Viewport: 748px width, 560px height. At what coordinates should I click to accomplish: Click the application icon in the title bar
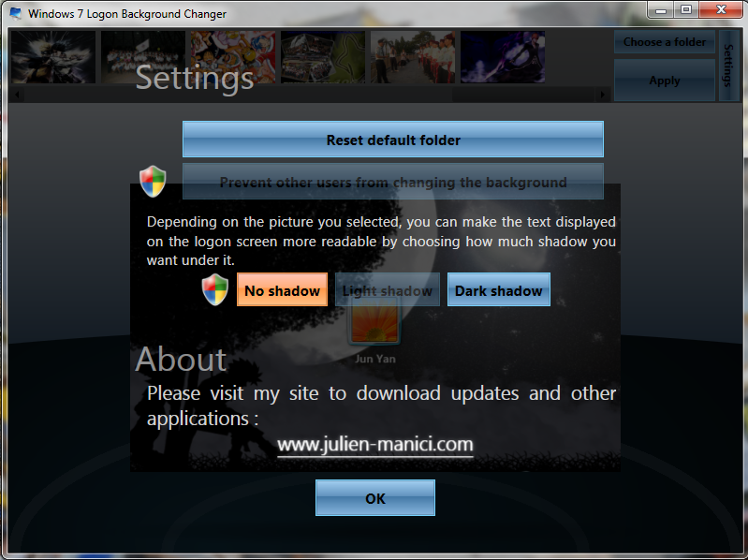coord(16,13)
